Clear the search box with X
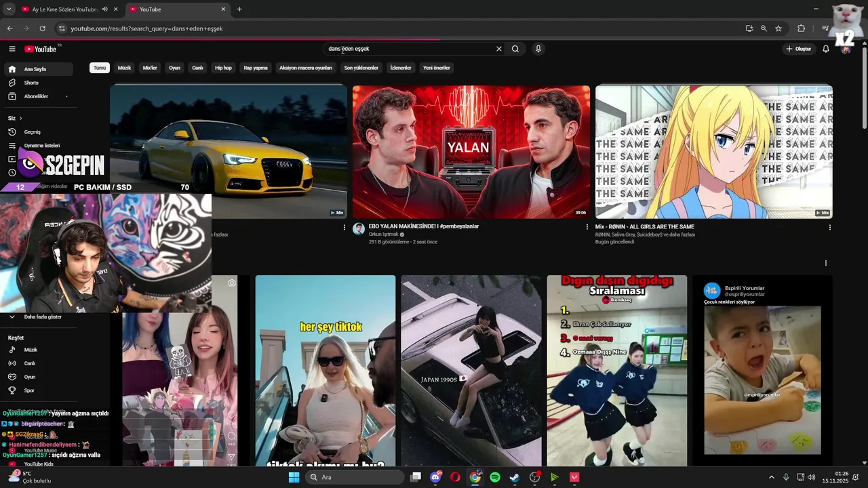Image resolution: width=868 pixels, height=488 pixels. pos(499,49)
